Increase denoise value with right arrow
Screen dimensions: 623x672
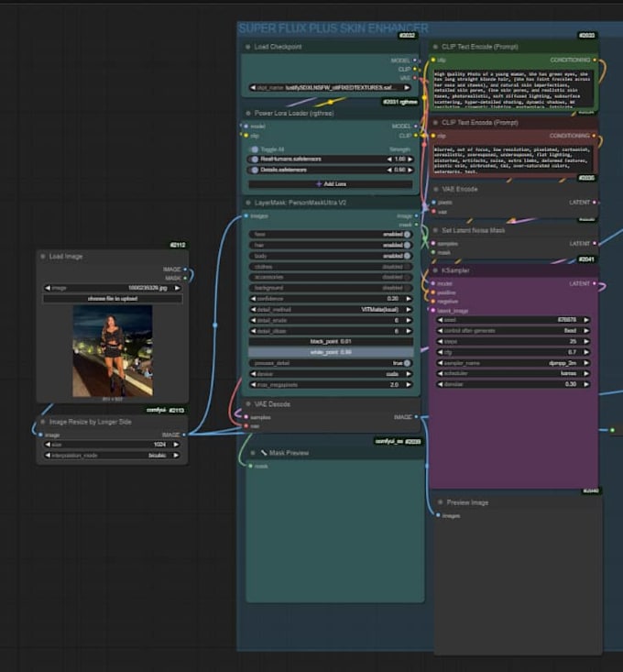pyautogui.click(x=586, y=384)
